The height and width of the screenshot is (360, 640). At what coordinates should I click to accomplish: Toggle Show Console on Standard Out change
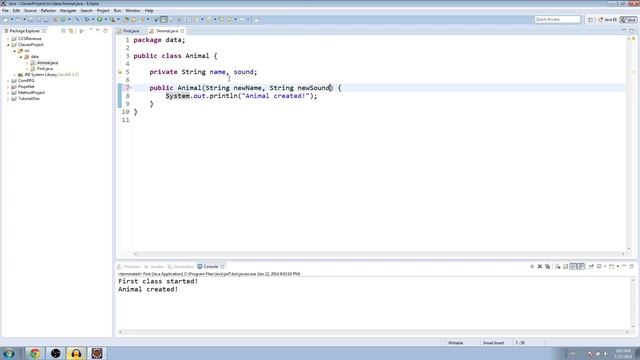tap(573, 267)
